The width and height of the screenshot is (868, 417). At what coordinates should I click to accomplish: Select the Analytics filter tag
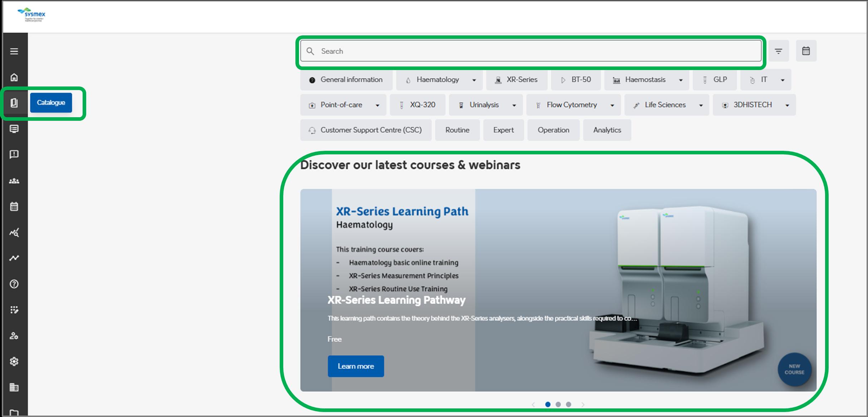coord(607,130)
